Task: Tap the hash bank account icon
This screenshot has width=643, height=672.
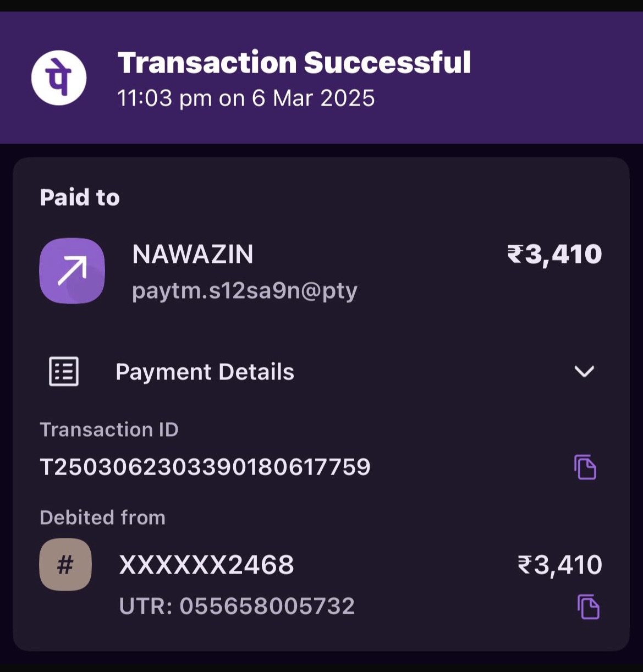Action: click(x=65, y=565)
